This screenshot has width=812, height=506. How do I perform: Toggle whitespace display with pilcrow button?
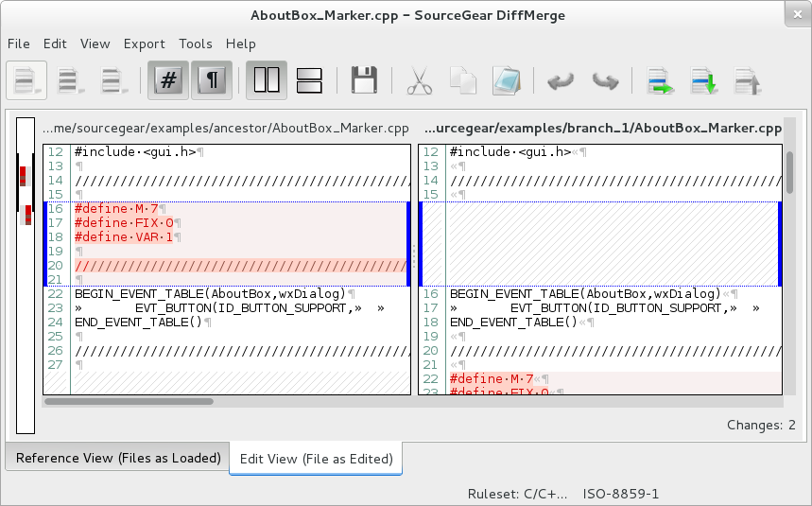[x=213, y=81]
